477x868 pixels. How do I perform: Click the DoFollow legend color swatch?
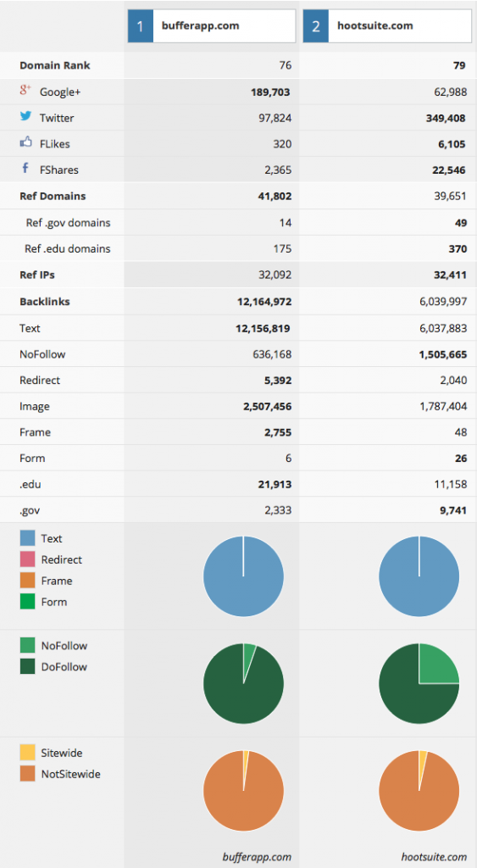tap(28, 666)
